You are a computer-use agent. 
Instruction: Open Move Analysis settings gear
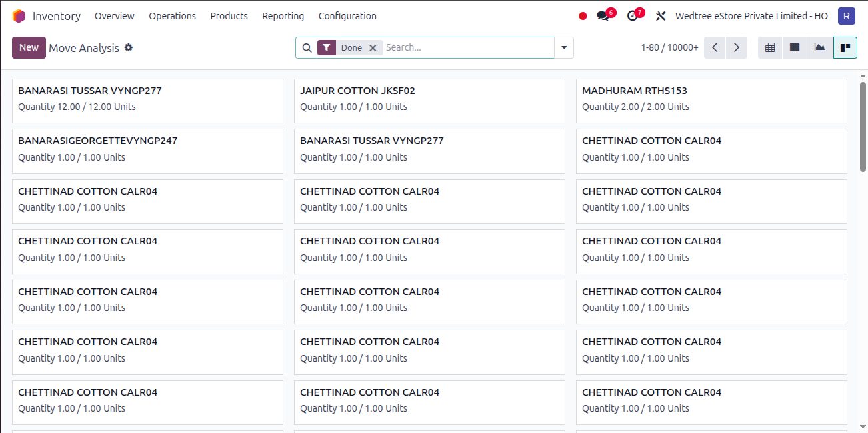129,47
